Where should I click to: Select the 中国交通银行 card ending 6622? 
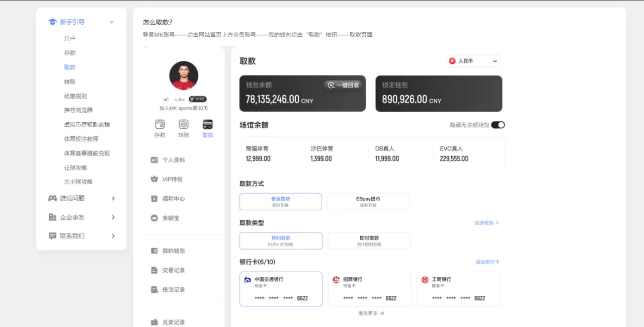281,289
